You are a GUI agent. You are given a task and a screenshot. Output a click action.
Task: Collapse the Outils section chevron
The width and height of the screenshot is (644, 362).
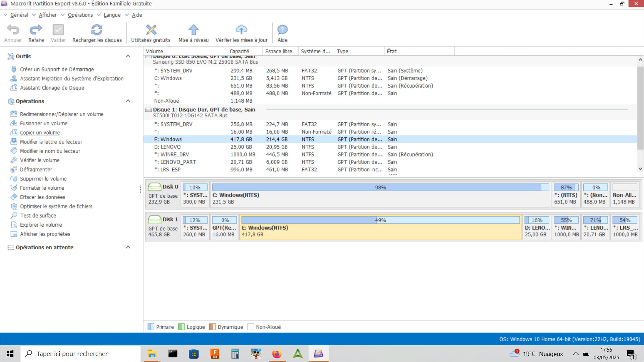pos(128,56)
